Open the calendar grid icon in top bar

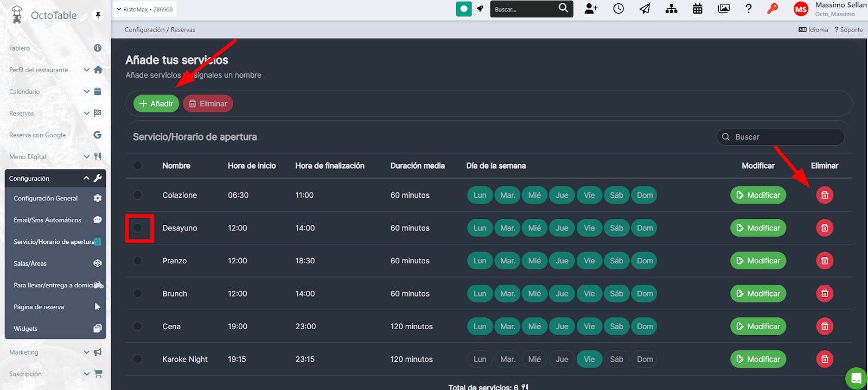coord(698,9)
